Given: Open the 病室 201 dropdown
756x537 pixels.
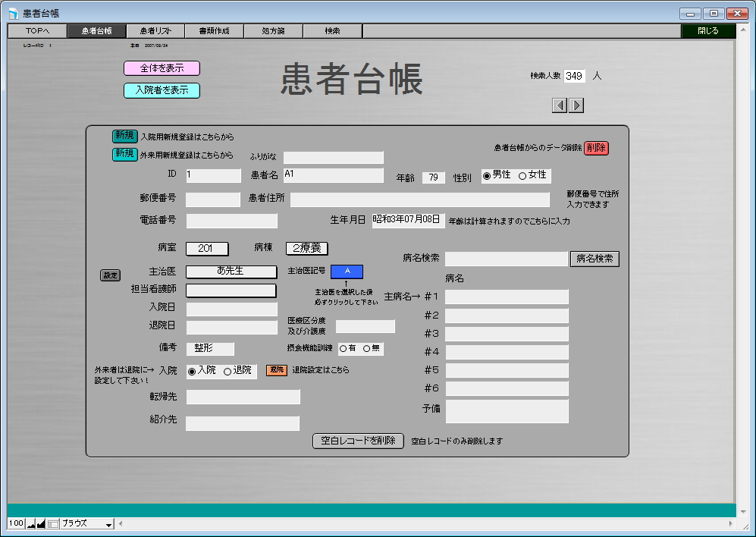Looking at the screenshot, I should point(207,249).
